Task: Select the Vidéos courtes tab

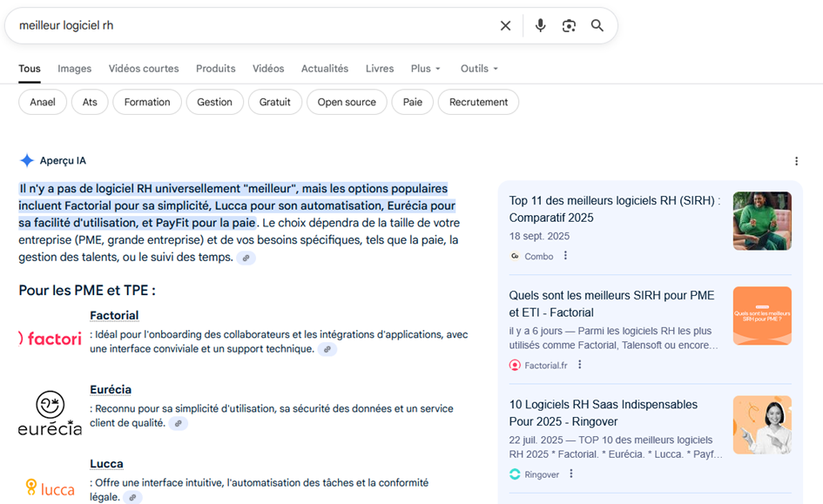Action: click(144, 69)
